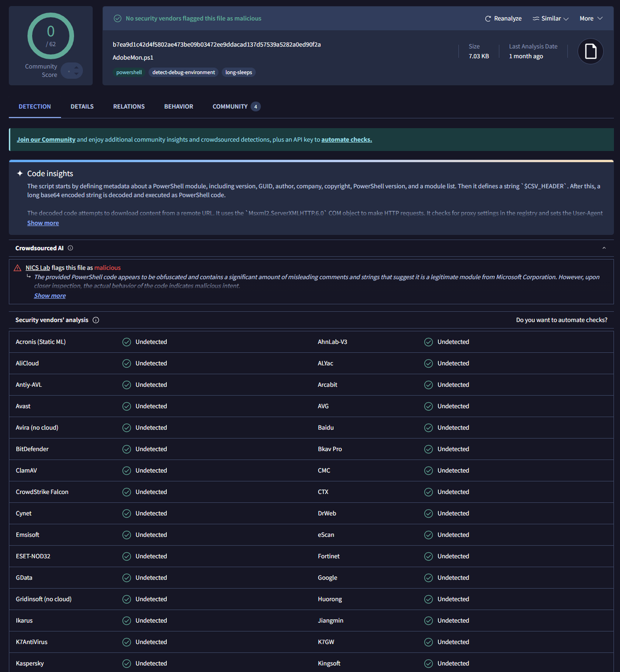Click the 0 / 62 detection score ring
This screenshot has height=672, width=620.
(x=51, y=36)
